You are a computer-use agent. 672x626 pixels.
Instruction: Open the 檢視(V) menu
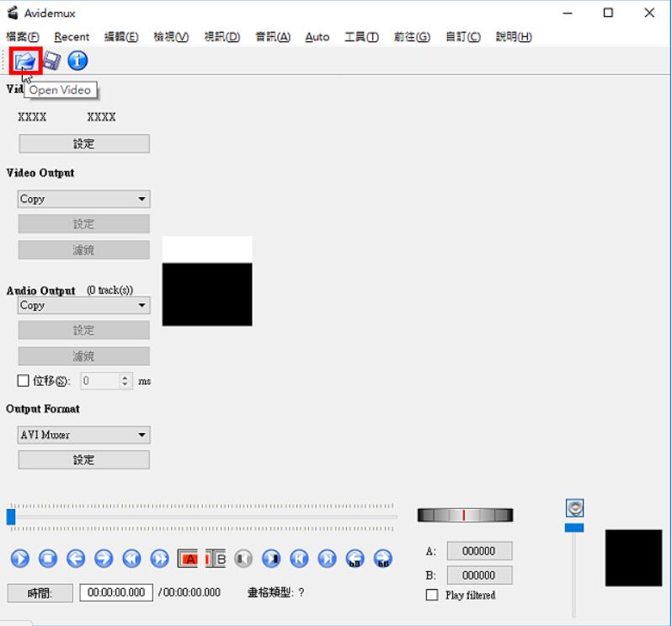point(171,37)
